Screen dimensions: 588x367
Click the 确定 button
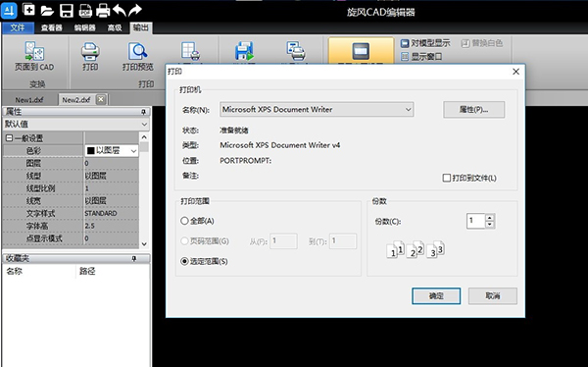[436, 296]
